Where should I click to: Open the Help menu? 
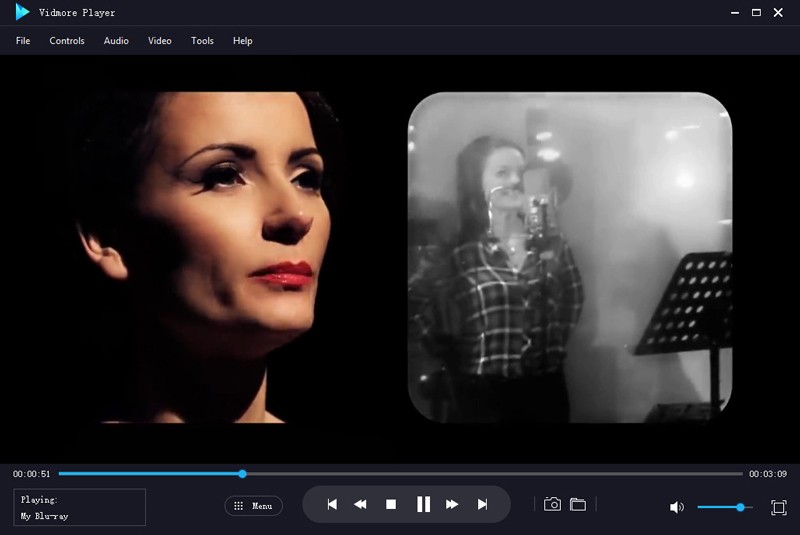(243, 41)
